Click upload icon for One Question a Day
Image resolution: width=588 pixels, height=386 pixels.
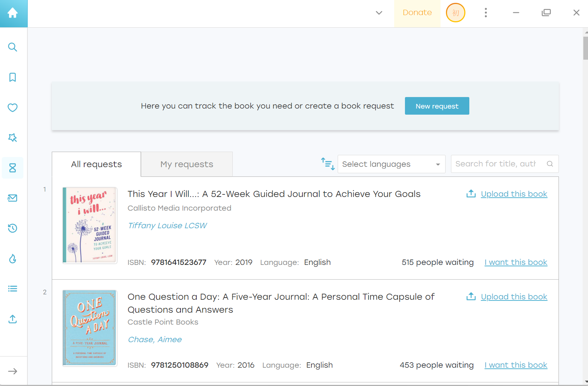471,297
